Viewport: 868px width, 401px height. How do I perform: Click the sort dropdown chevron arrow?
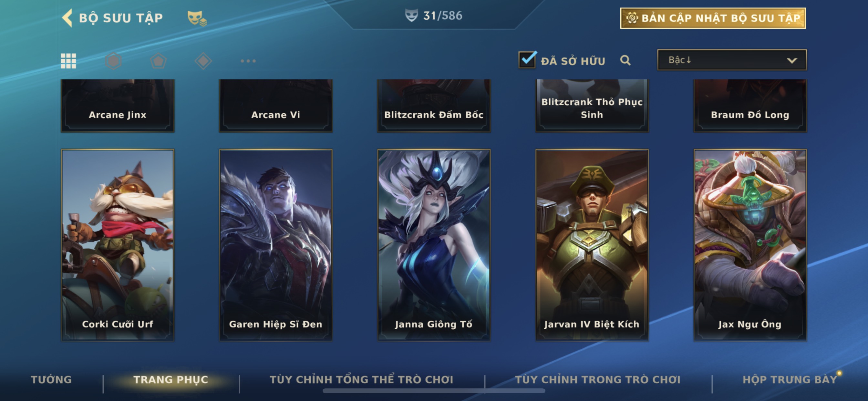[x=791, y=61]
